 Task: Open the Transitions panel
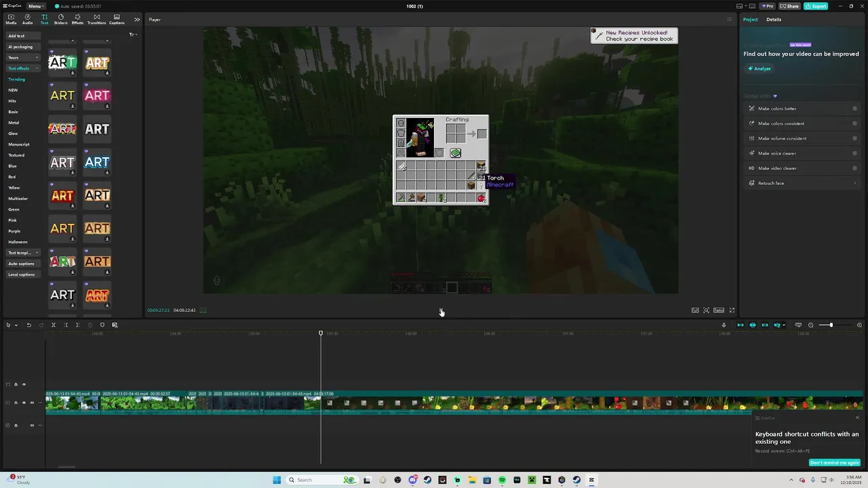(x=97, y=19)
